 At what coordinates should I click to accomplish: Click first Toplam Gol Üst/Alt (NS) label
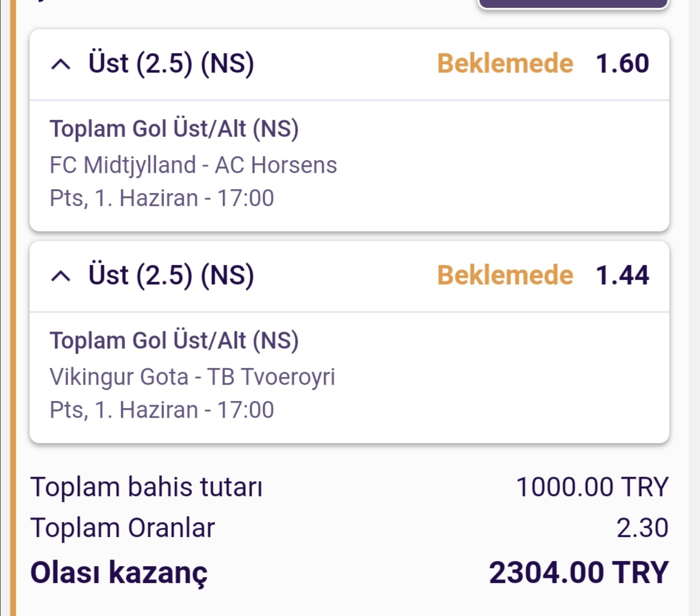[174, 129]
